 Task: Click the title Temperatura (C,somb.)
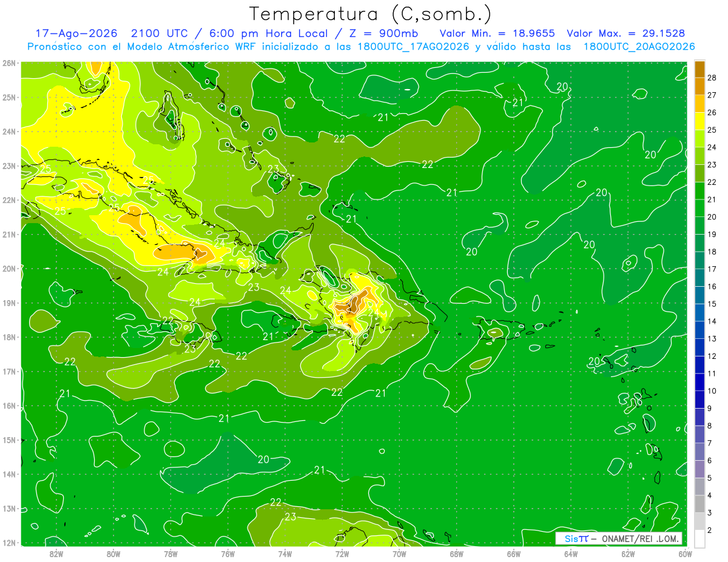(371, 14)
